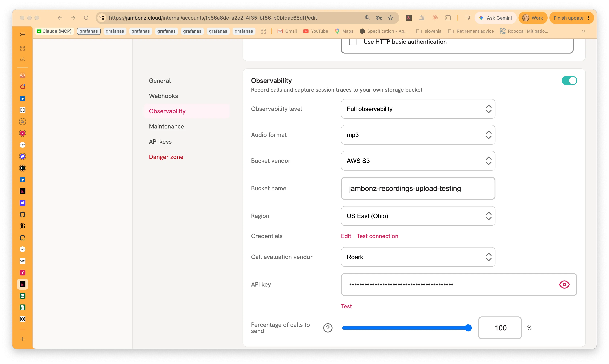Click the Edit credentials link

point(346,236)
